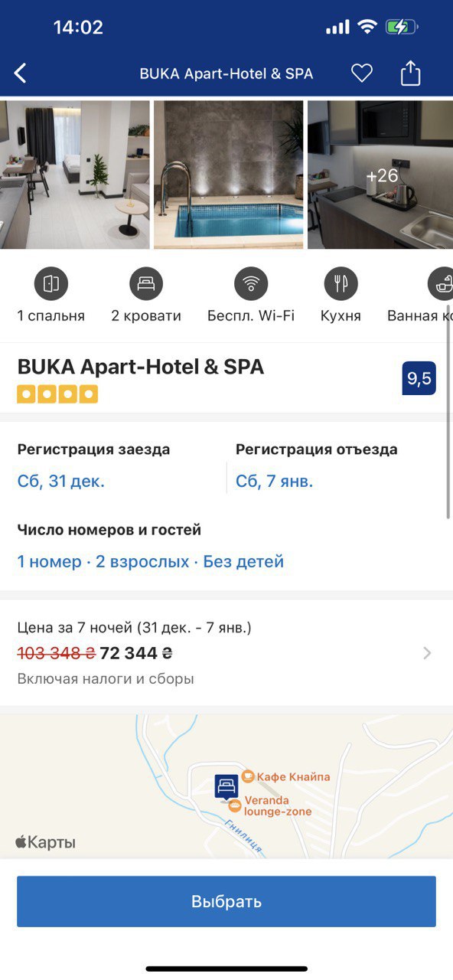Toggle the heart to save this hotel
Screen dimensions: 453x980
[x=361, y=72]
